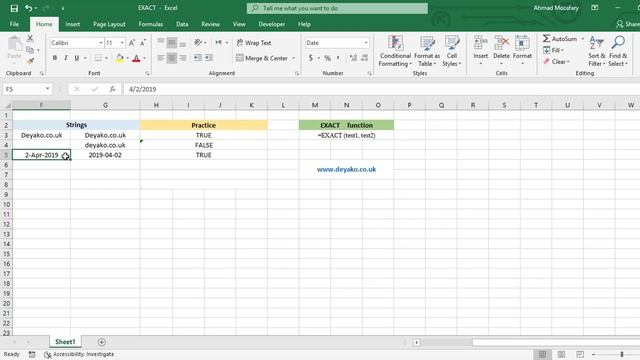Screen dimensions: 640x360
Task: Open Cell Styles gallery
Action: 452,51
